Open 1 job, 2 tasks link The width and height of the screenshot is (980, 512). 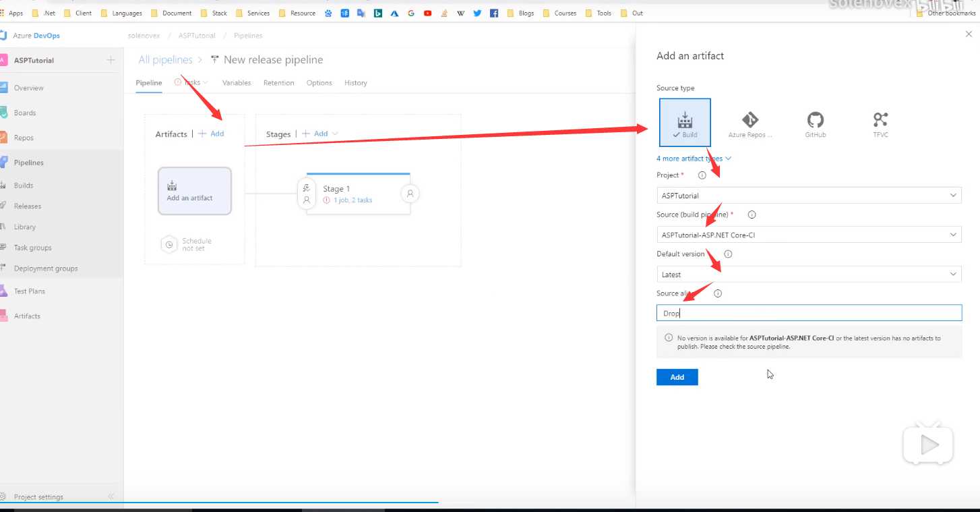[353, 200]
